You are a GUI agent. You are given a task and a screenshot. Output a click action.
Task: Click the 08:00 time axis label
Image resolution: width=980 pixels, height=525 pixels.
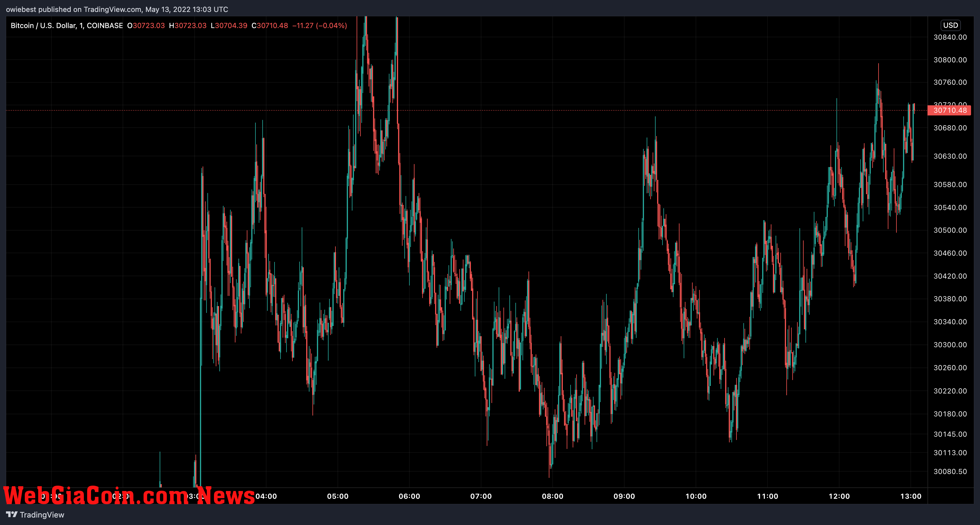point(552,496)
